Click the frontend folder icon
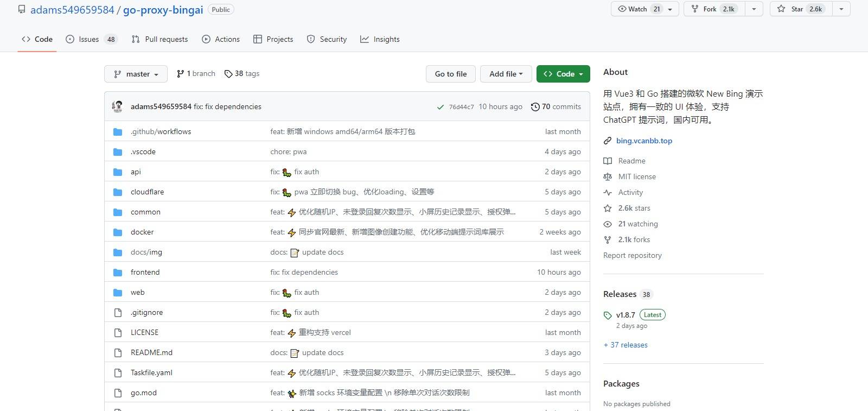The height and width of the screenshot is (411, 868). point(118,273)
